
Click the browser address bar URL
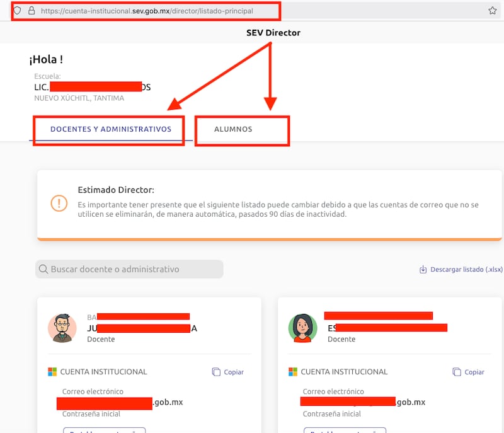click(x=147, y=11)
